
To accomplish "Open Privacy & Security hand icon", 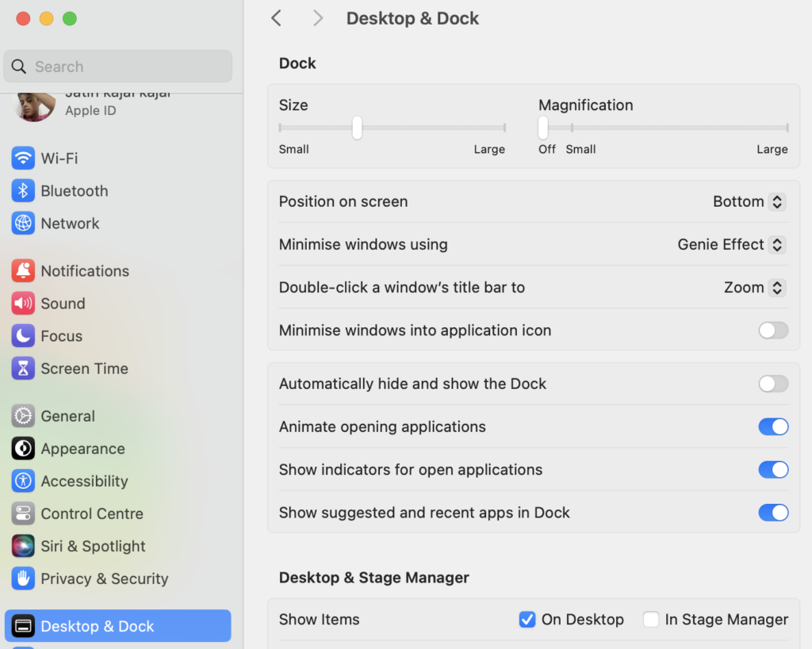I will coord(23,578).
